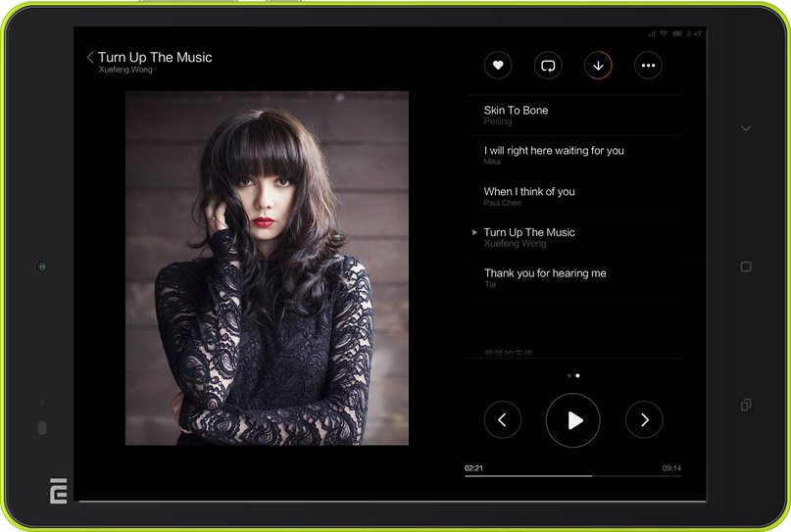791x532 pixels.
Task: Tap the heart favorite icon
Action: (498, 66)
